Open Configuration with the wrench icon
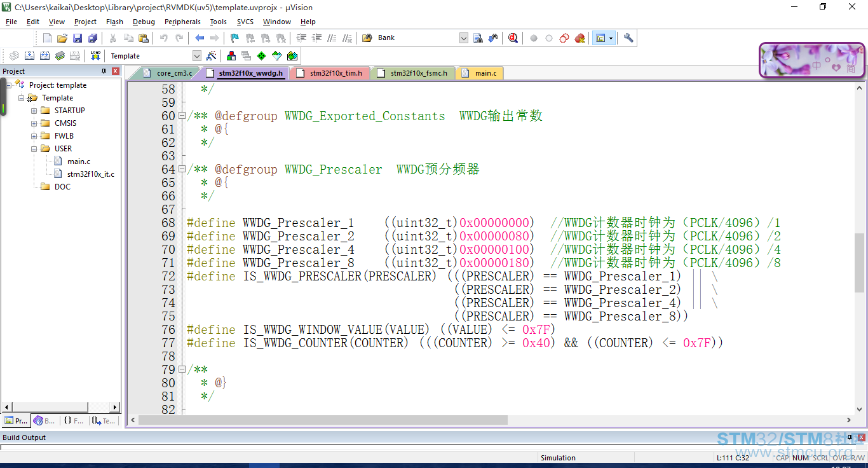Image resolution: width=868 pixels, height=468 pixels. point(628,38)
